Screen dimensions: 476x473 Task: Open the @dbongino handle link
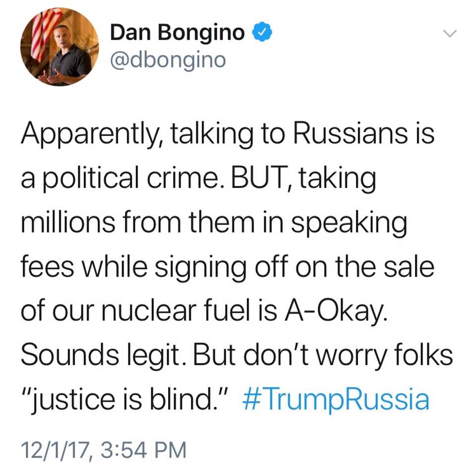pyautogui.click(x=168, y=59)
